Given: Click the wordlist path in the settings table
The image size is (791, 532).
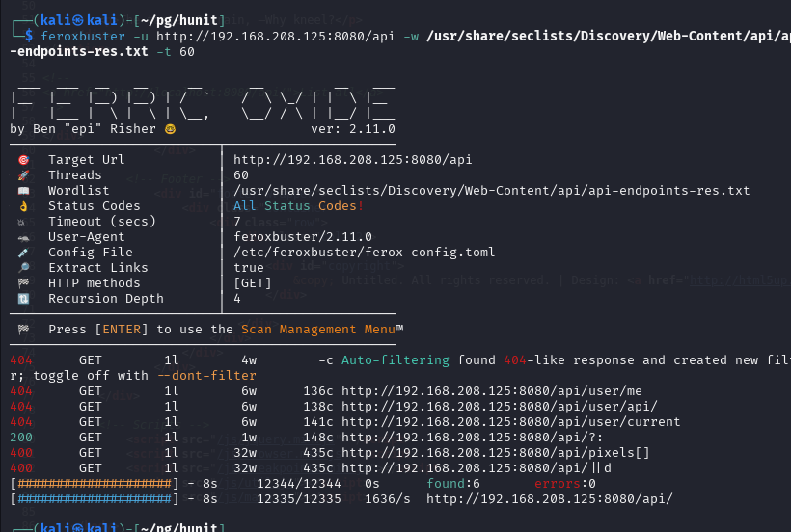Looking at the screenshot, I should click(x=491, y=191).
